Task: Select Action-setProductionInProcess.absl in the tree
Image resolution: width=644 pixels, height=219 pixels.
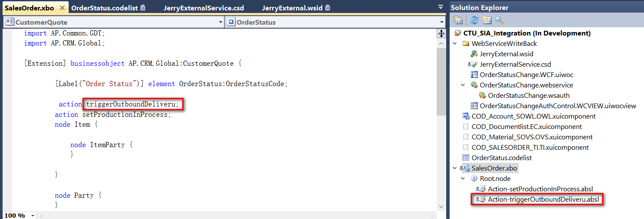Action: 540,189
